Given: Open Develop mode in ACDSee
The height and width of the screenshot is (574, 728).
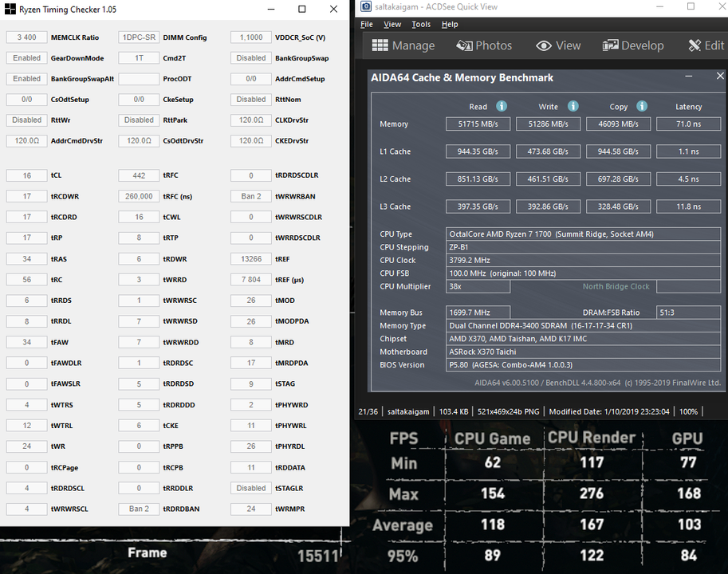Looking at the screenshot, I should tap(633, 45).
